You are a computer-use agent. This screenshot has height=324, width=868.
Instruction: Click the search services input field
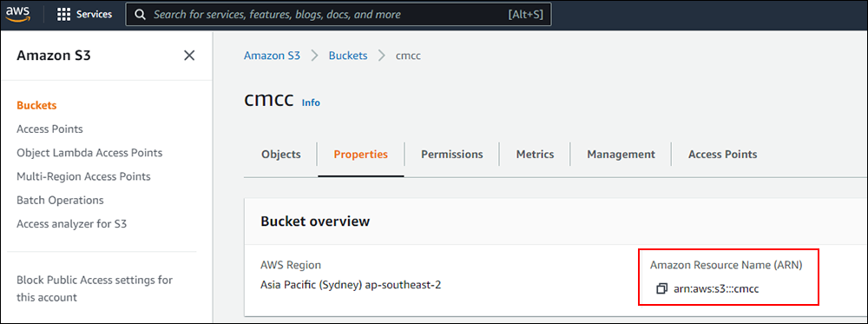tap(339, 15)
